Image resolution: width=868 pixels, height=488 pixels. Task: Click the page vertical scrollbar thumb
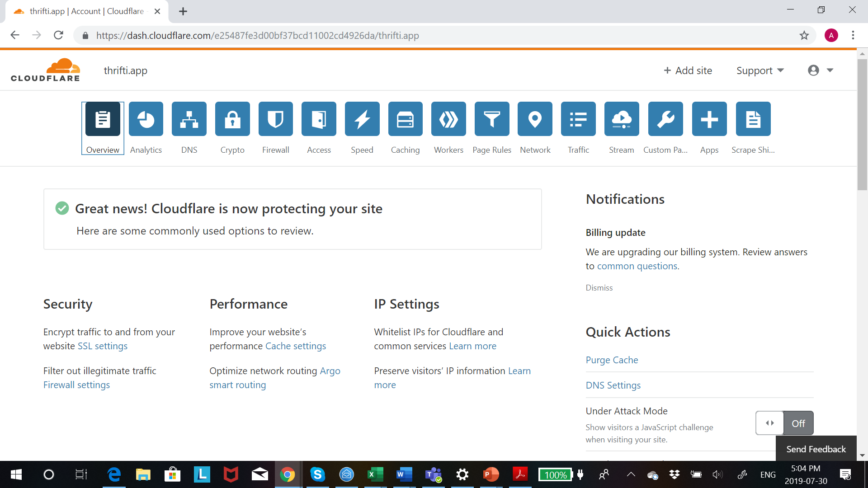click(862, 124)
